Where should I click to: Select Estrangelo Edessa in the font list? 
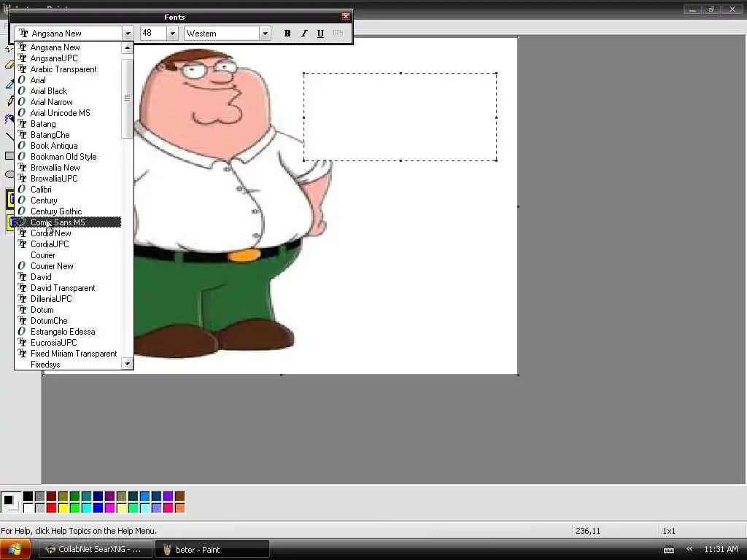tap(68, 332)
